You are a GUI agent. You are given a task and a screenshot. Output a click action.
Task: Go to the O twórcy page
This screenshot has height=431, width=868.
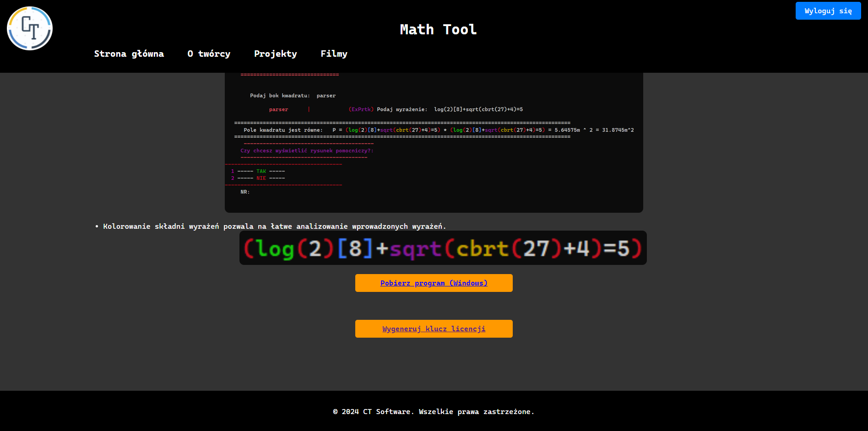(209, 54)
